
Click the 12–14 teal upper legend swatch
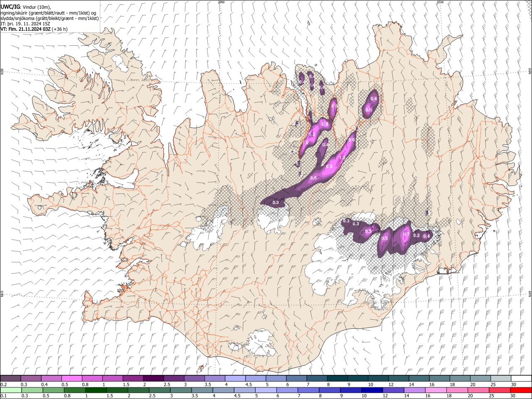point(399,378)
